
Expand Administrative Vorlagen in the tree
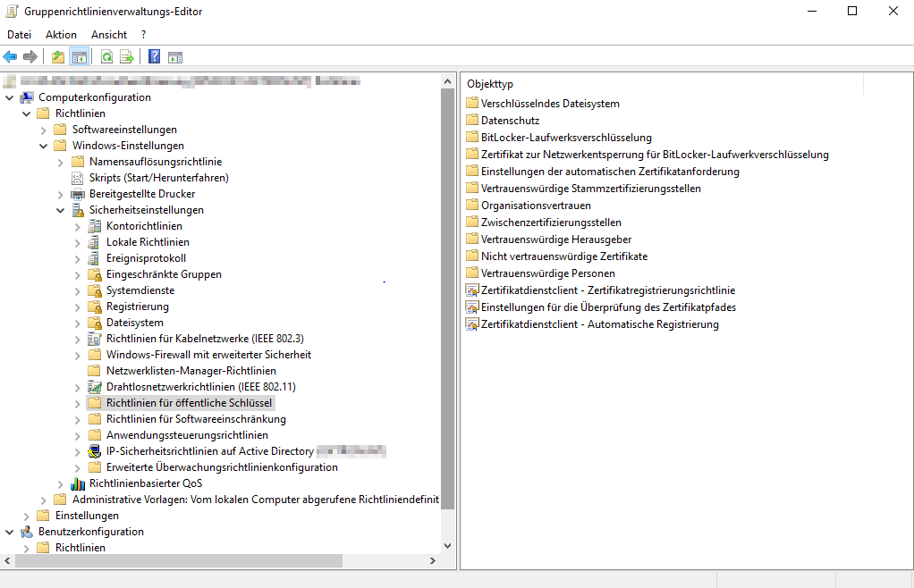click(x=44, y=500)
